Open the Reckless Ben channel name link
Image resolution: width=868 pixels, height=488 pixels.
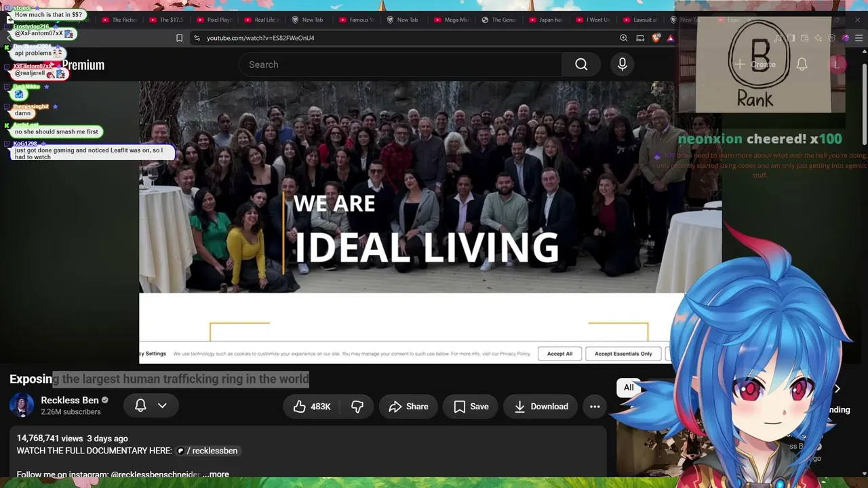pyautogui.click(x=70, y=400)
